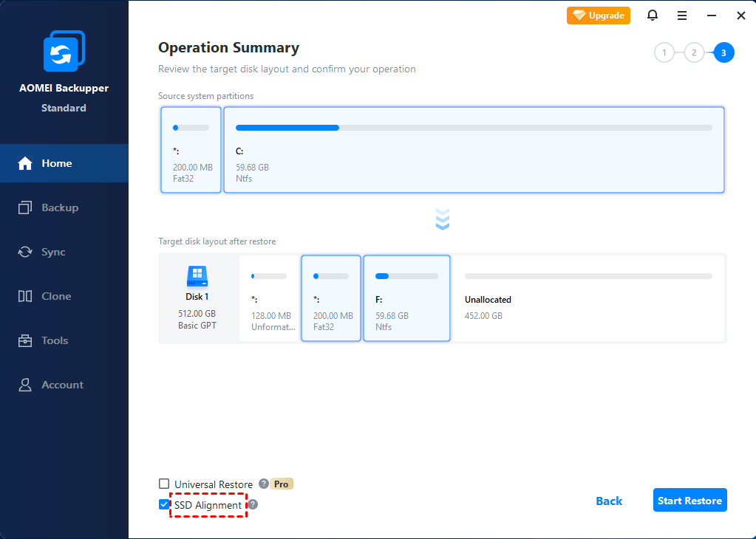Open the Clone section

[64, 296]
